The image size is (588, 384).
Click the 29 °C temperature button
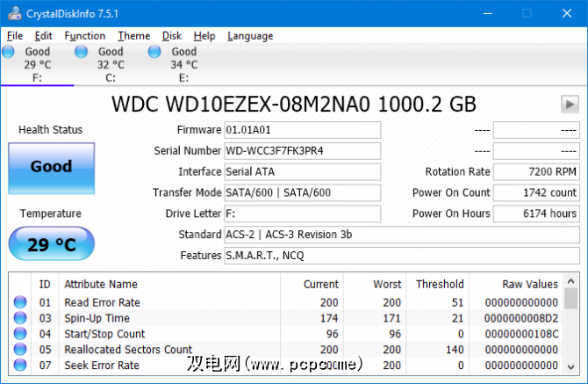click(x=52, y=243)
